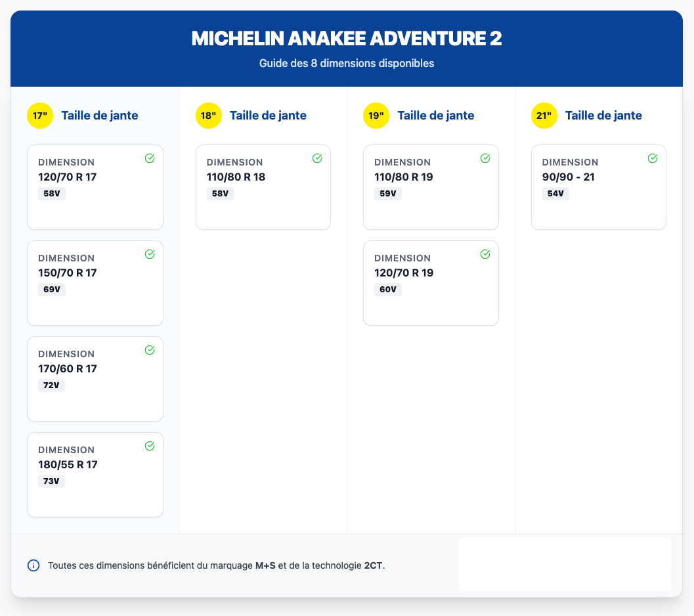Image resolution: width=694 pixels, height=616 pixels.
Task: Click the checkmark icon on 120/70 R 19
Action: (485, 254)
